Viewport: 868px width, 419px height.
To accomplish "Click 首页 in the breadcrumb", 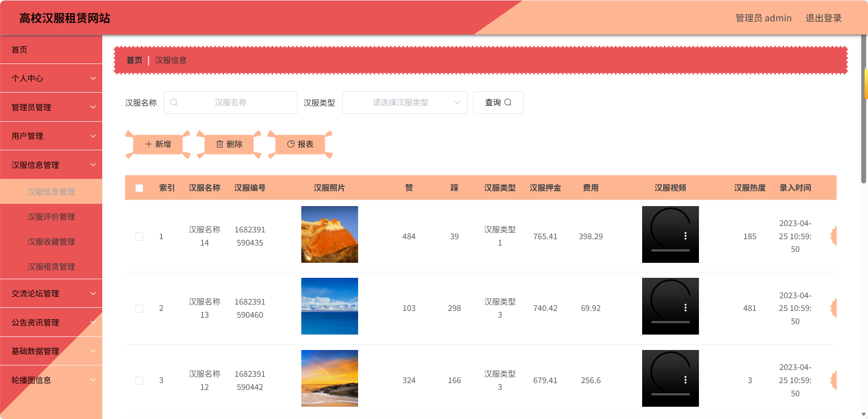I will pyautogui.click(x=134, y=60).
